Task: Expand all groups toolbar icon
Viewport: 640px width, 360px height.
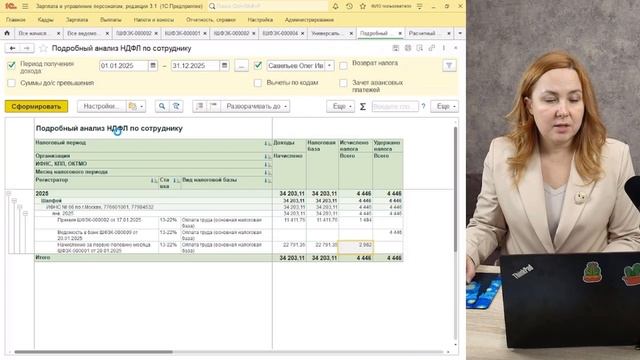Action: pos(213,106)
